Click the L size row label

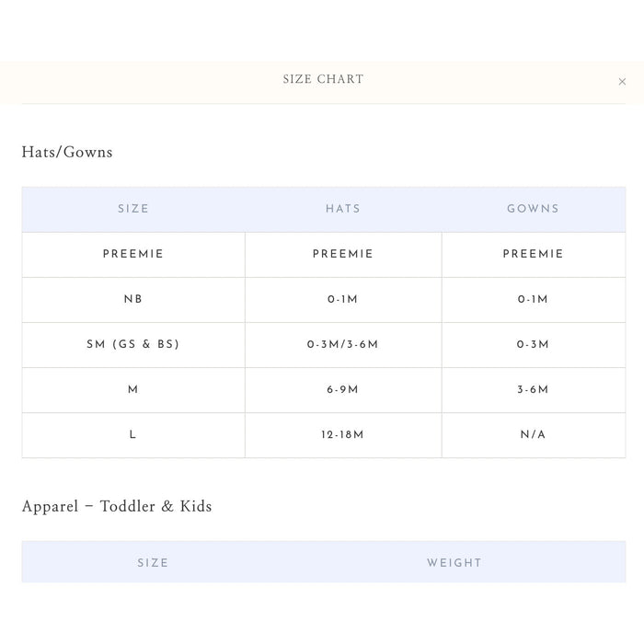coord(132,434)
